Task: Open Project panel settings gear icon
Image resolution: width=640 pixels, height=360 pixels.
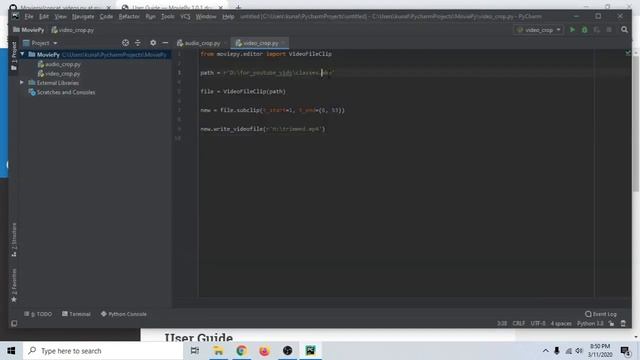Action: click(153, 43)
